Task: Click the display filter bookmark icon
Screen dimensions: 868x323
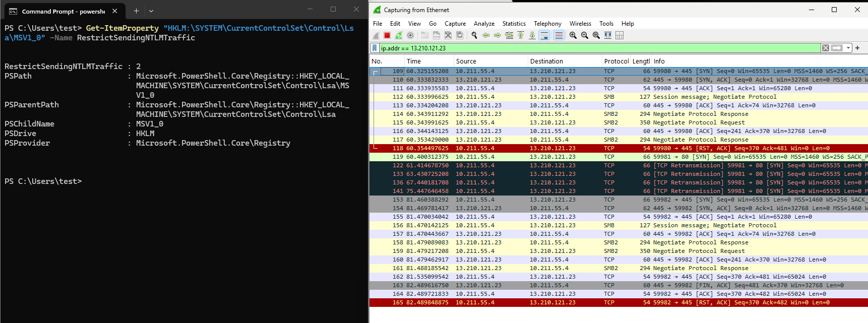Action: tap(375, 48)
